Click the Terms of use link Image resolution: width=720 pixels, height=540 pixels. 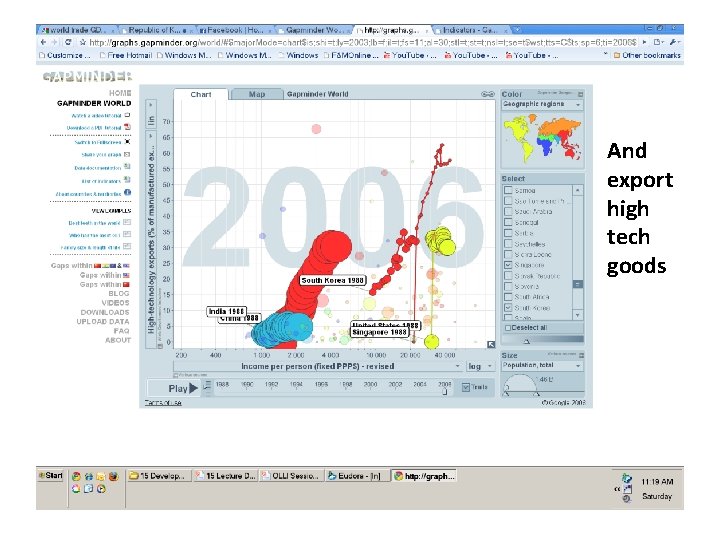[163, 403]
